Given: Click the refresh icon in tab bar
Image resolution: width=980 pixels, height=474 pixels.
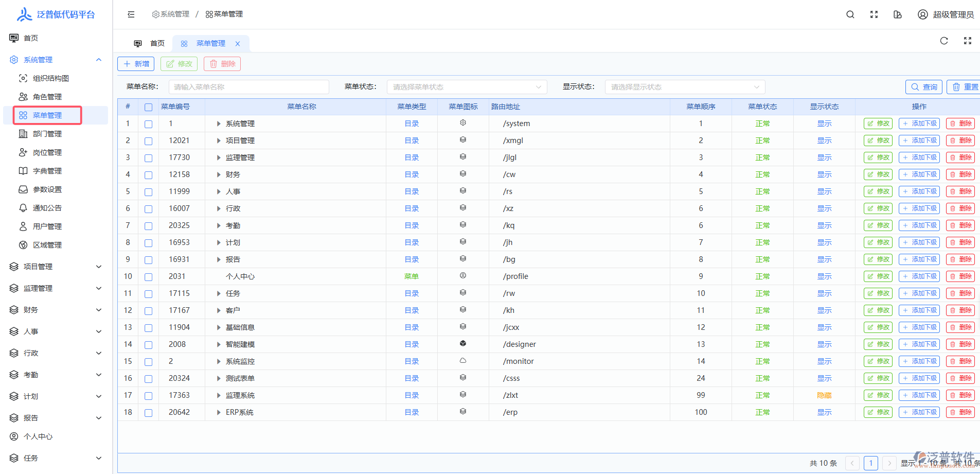Looking at the screenshot, I should pos(944,41).
